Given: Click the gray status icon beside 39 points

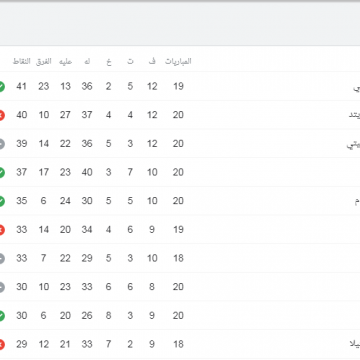Looking at the screenshot, I should 1,144.
